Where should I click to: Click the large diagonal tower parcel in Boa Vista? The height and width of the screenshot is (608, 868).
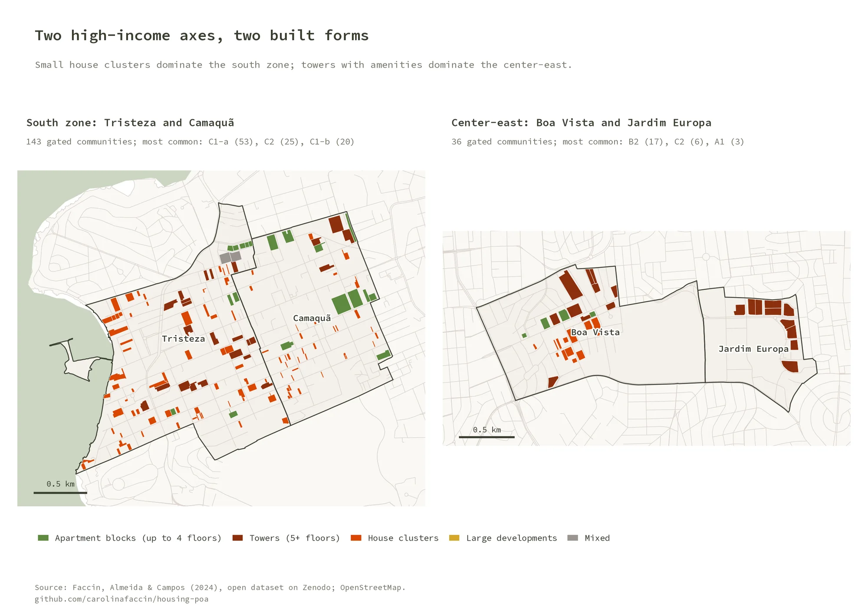tap(571, 285)
